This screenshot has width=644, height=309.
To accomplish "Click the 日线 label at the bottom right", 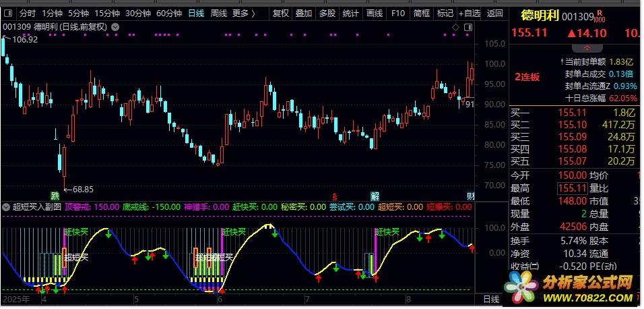I will click(x=492, y=298).
